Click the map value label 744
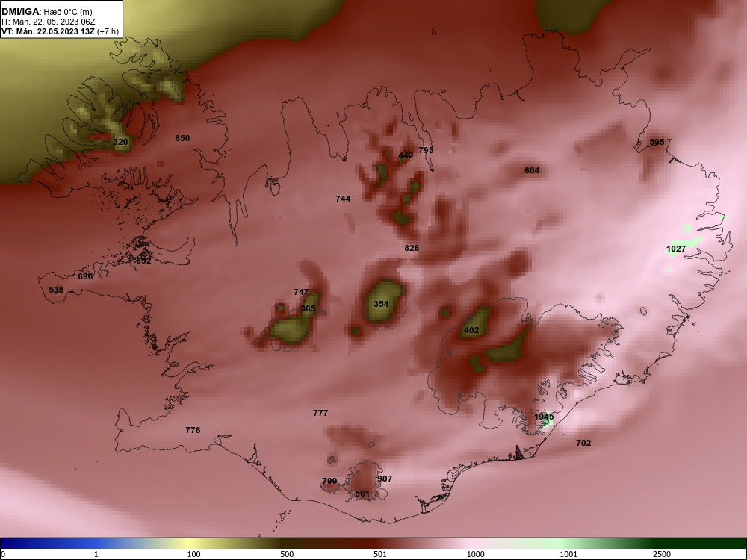Viewport: 747px width, 560px height. pyautogui.click(x=343, y=199)
